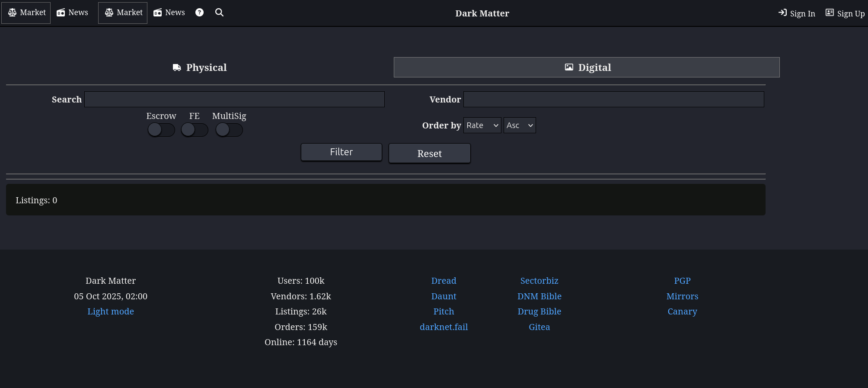Turn on the FE toggle
Screen dimensions: 868x388
pos(195,130)
